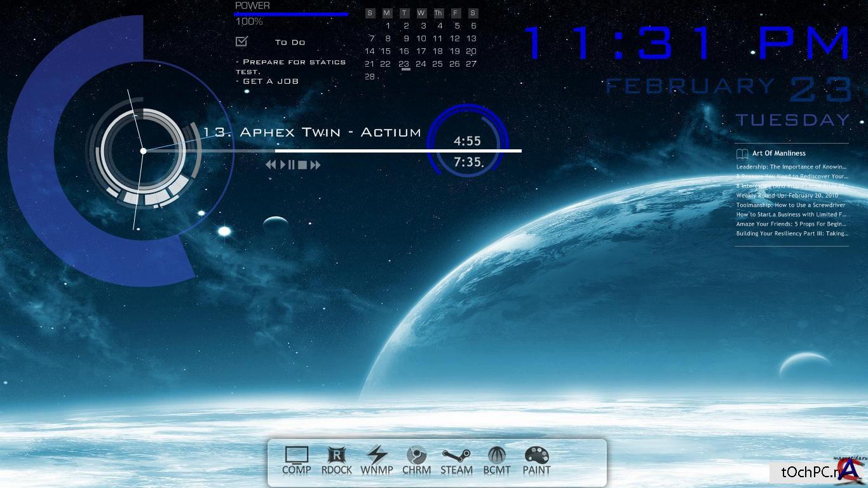
Task: Click the "Get a job" to-do item
Action: click(270, 81)
